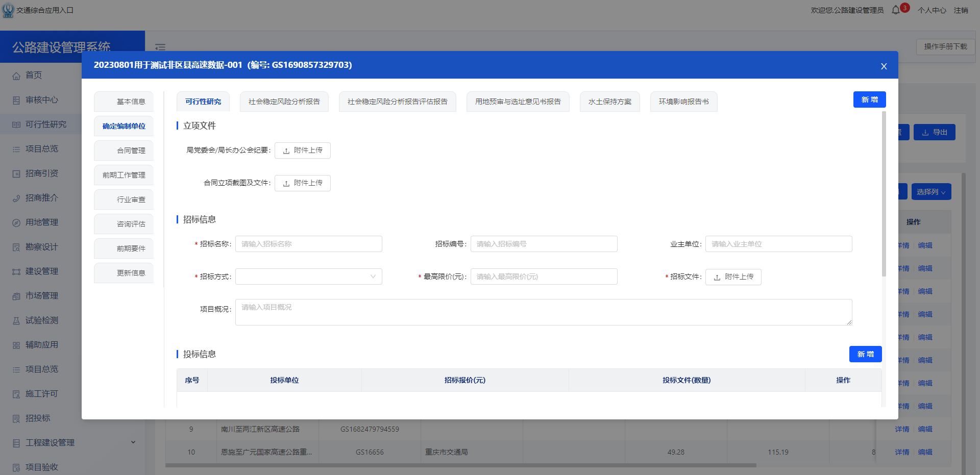This screenshot has height=475, width=980.
Task: Click 新增 button in 投标信息 section
Action: pyautogui.click(x=866, y=354)
